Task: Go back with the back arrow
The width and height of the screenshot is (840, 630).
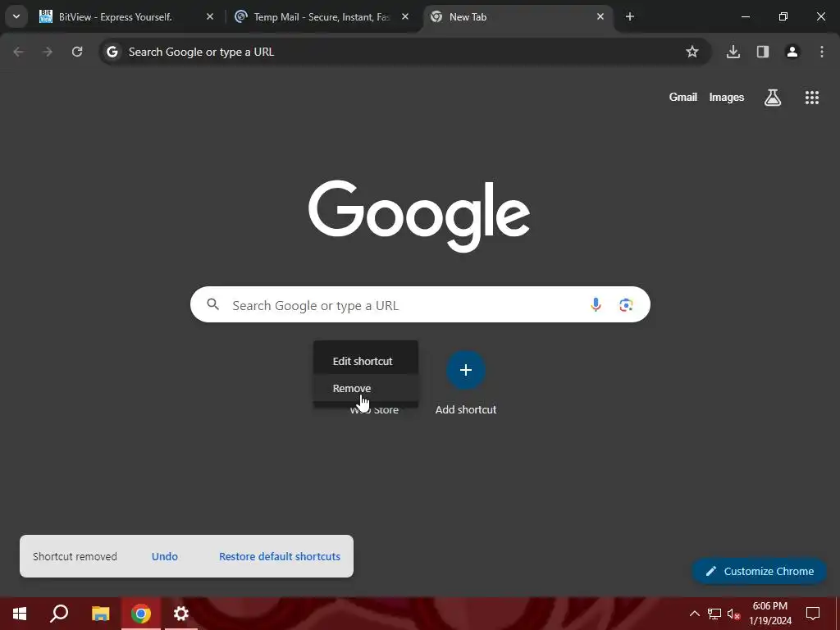Action: point(18,52)
